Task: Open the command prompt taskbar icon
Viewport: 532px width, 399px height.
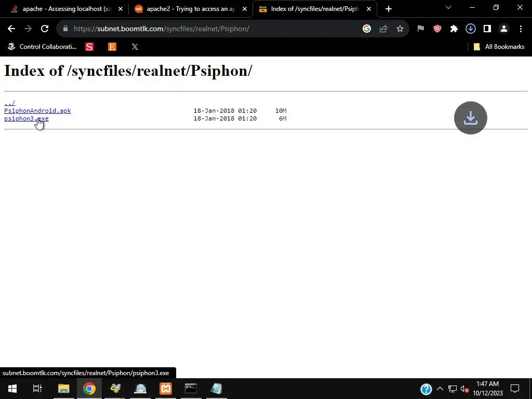Action: tap(191, 389)
